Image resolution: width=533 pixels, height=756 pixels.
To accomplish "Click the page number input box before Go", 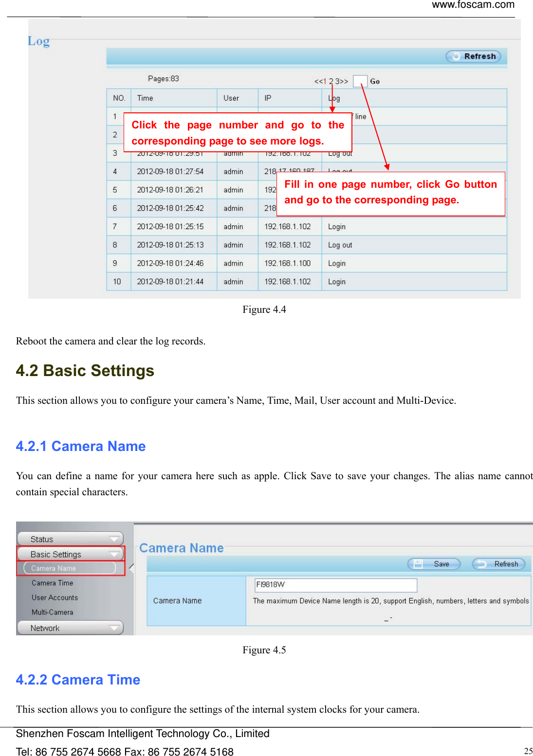I will [360, 81].
